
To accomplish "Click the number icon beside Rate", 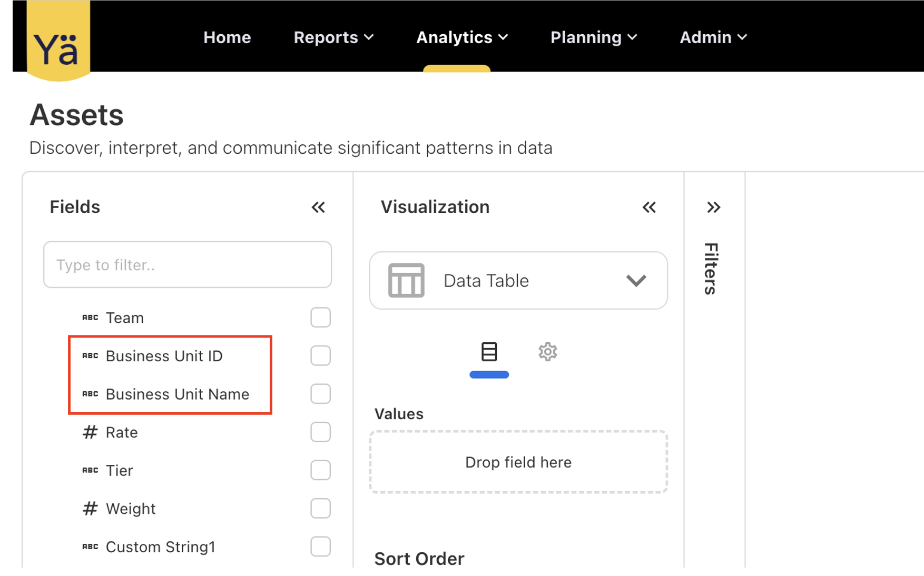I will point(90,432).
